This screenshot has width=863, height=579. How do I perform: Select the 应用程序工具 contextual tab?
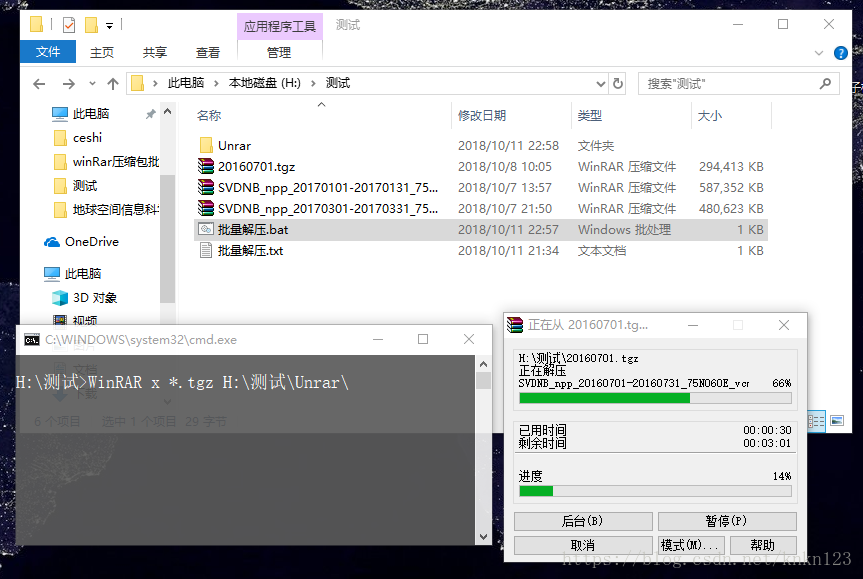click(280, 26)
